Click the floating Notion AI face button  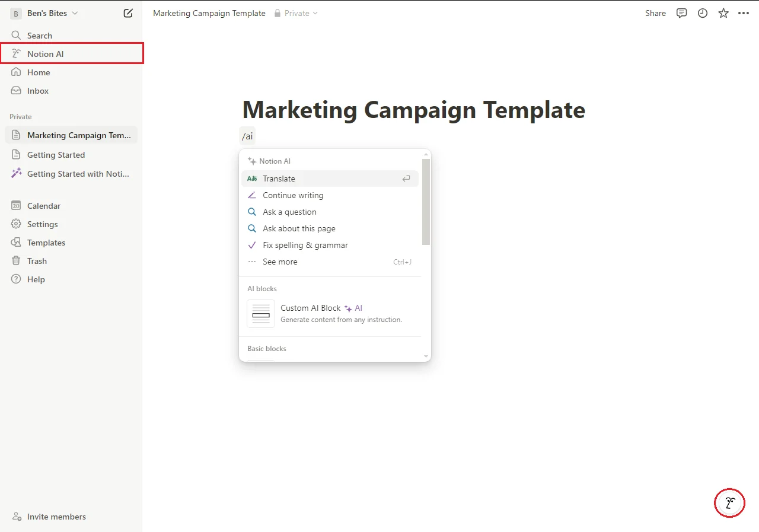[730, 504]
